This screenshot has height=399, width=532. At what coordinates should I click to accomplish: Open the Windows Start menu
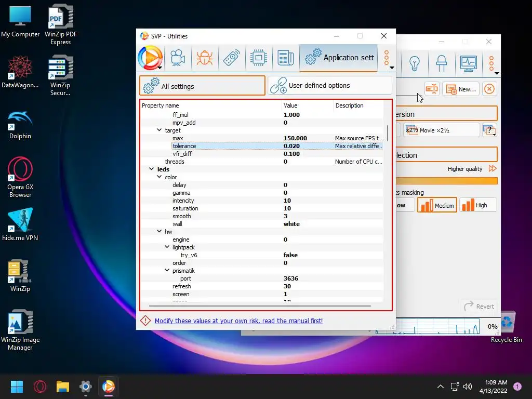(17, 387)
